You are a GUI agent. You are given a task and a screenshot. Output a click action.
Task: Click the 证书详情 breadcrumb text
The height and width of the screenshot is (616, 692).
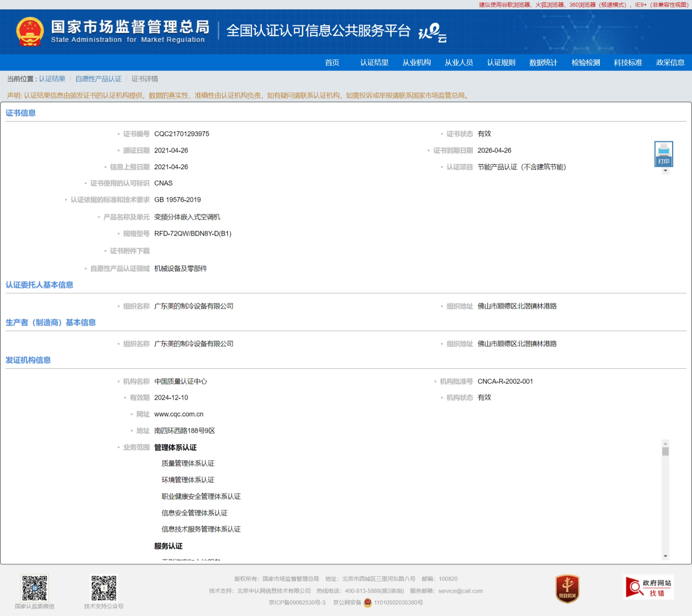[x=145, y=79]
